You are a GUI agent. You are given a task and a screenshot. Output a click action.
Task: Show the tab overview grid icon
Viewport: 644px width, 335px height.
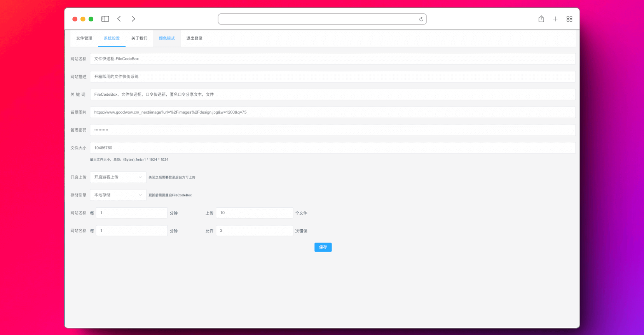click(569, 19)
